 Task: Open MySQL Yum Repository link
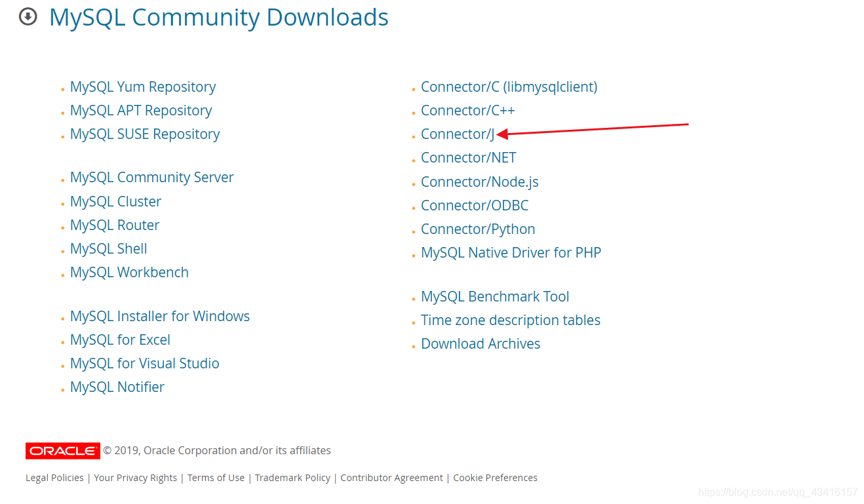coord(143,87)
